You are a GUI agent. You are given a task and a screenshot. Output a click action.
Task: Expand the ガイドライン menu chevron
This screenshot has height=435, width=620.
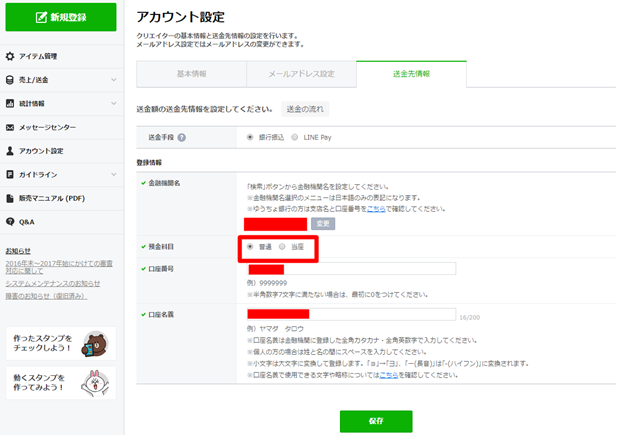coord(114,174)
